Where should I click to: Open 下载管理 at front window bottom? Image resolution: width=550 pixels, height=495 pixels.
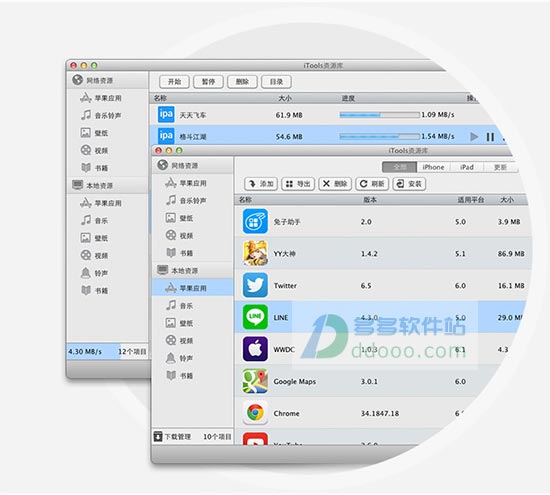click(173, 436)
